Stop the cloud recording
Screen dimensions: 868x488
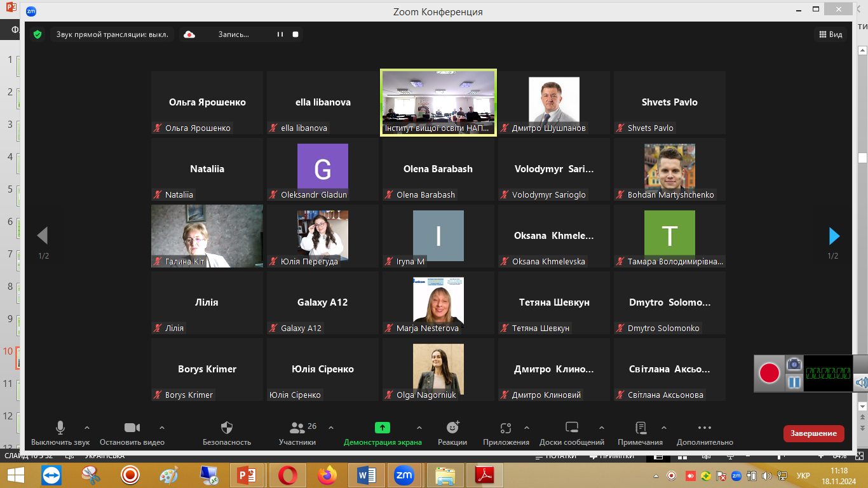[x=295, y=34]
